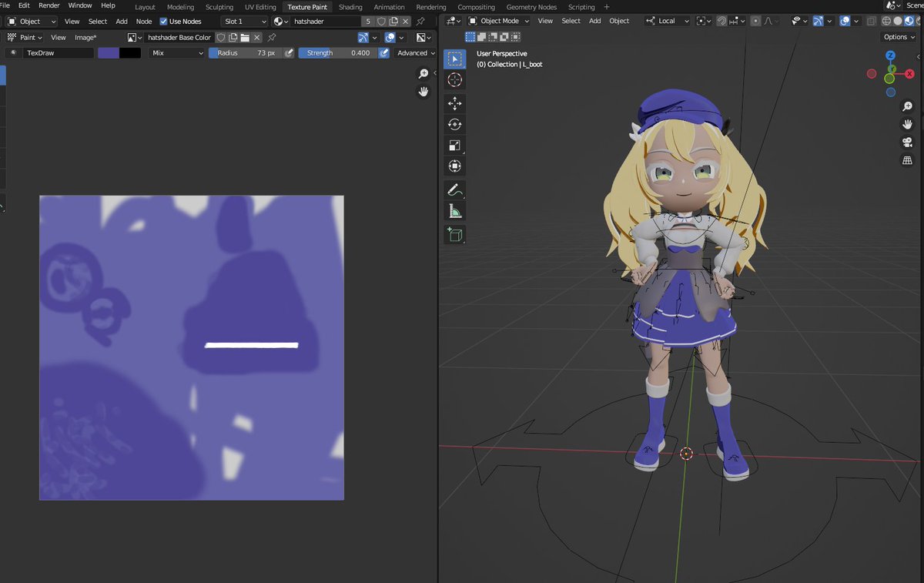
Task: Select the Annotate tool
Action: pyautogui.click(x=455, y=189)
